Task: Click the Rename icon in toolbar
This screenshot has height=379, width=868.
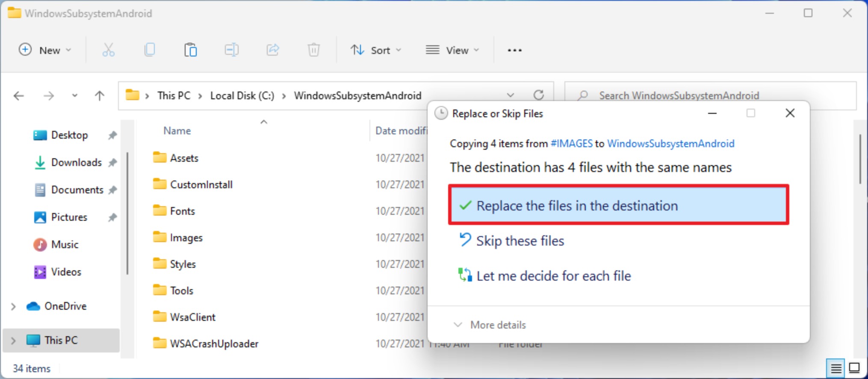Action: pos(231,50)
